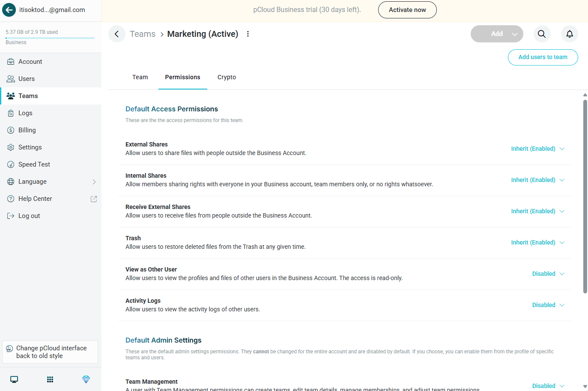Click the Help Center label in sidebar

point(35,199)
